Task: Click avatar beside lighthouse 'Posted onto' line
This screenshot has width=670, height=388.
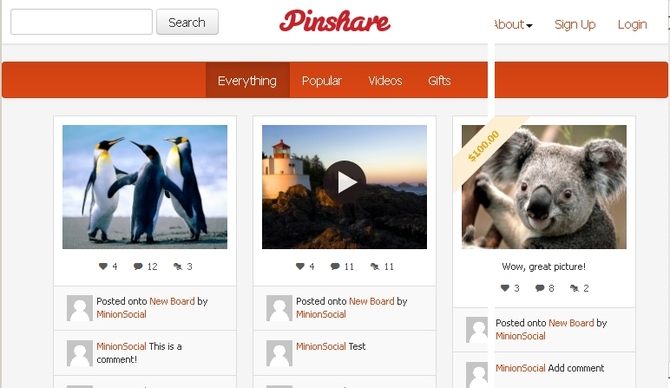Action: (x=279, y=308)
